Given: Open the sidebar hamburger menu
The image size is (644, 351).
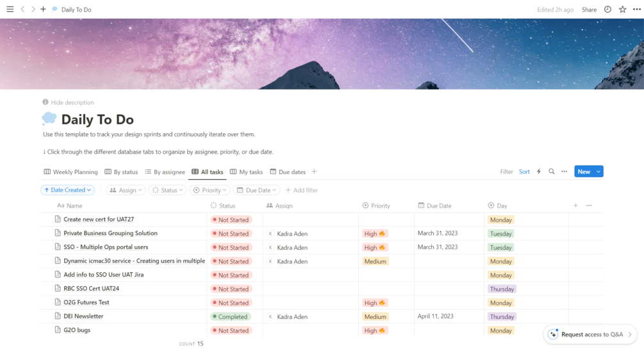Looking at the screenshot, I should [x=10, y=9].
